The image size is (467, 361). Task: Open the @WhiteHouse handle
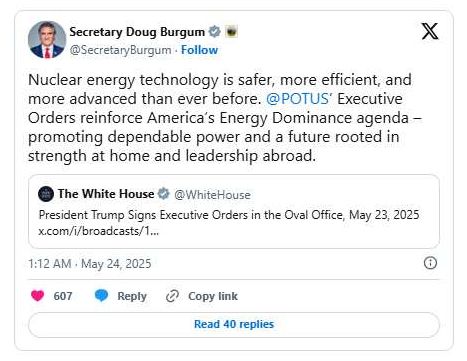click(x=212, y=195)
